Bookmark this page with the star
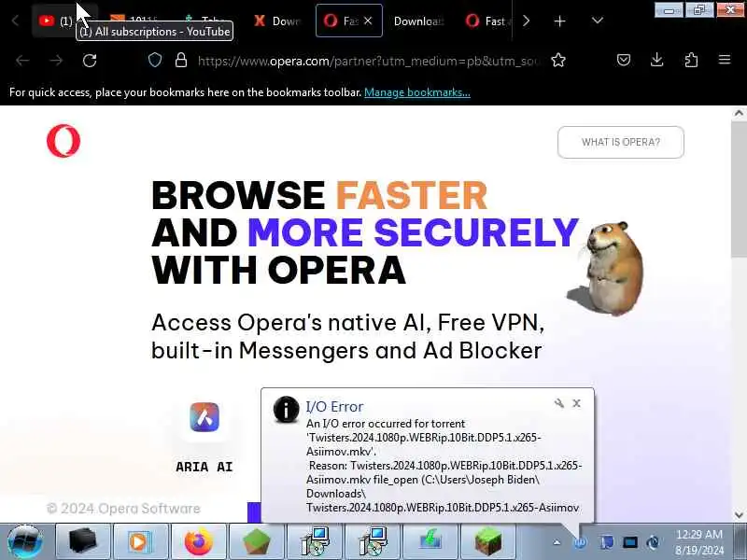This screenshot has width=747, height=560. click(x=558, y=61)
